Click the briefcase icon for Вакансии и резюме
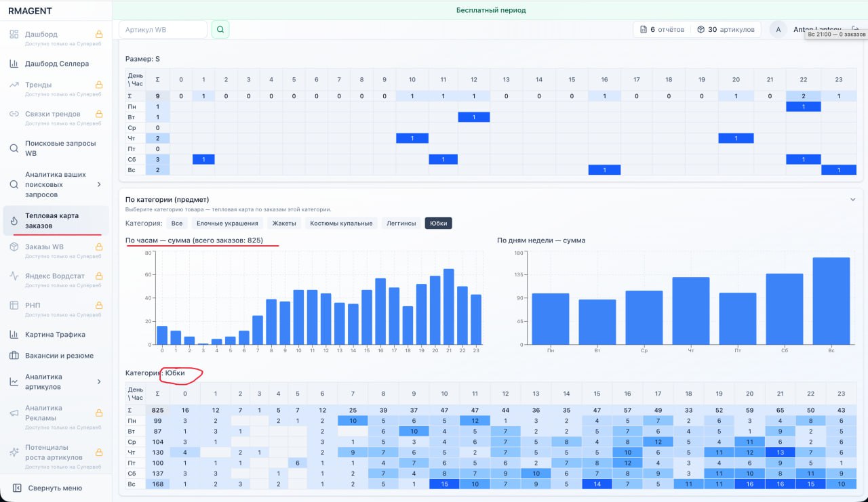Screen dimensions: 868x502 tap(14, 356)
